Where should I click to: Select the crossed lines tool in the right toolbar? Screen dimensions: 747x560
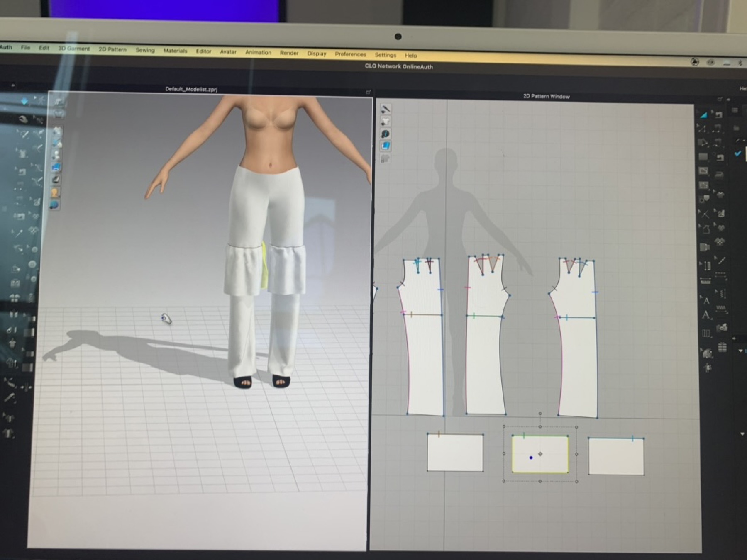click(705, 214)
